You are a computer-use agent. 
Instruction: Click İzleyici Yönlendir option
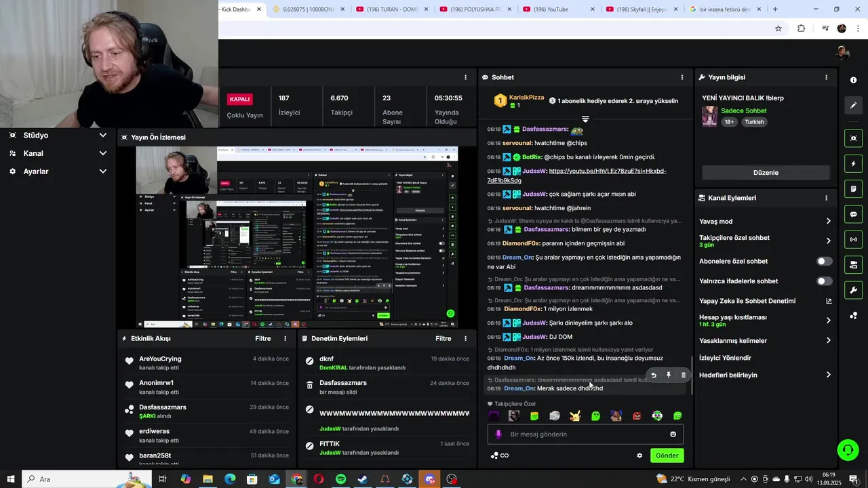point(725,358)
